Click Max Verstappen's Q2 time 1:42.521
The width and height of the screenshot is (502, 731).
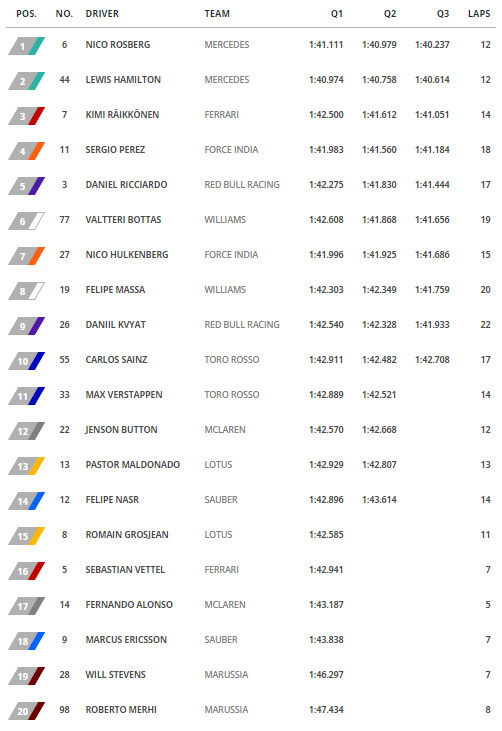pyautogui.click(x=379, y=395)
